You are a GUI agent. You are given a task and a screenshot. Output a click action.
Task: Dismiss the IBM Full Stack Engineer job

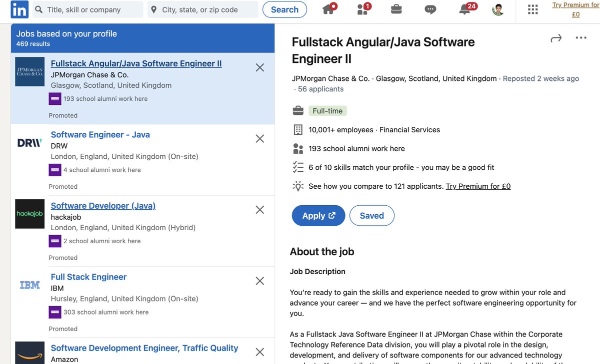(x=260, y=281)
